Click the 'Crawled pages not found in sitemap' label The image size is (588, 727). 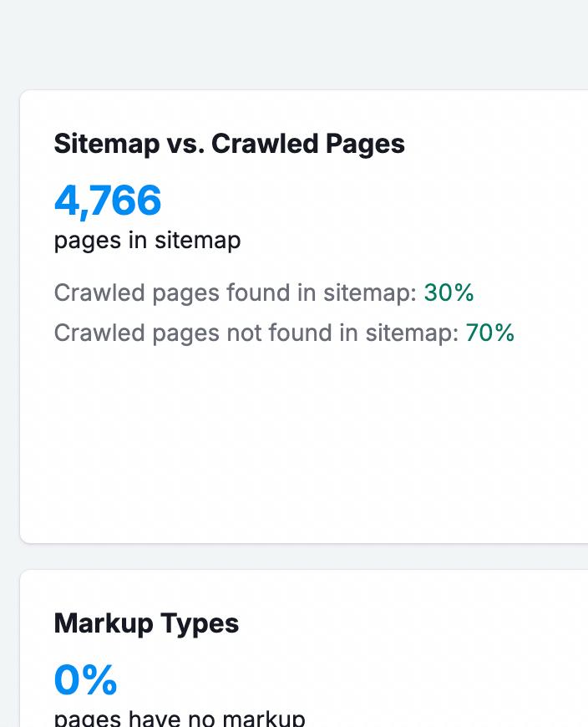click(x=256, y=333)
